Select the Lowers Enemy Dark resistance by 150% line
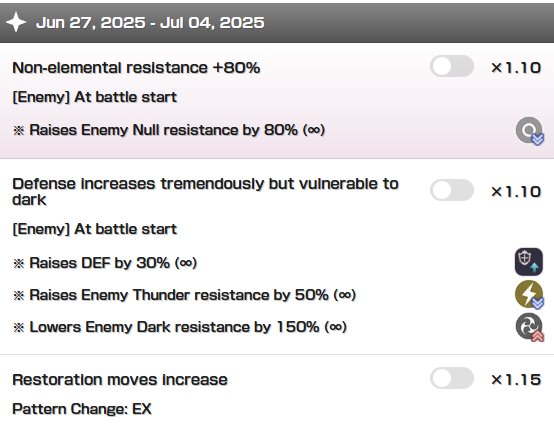 [179, 327]
